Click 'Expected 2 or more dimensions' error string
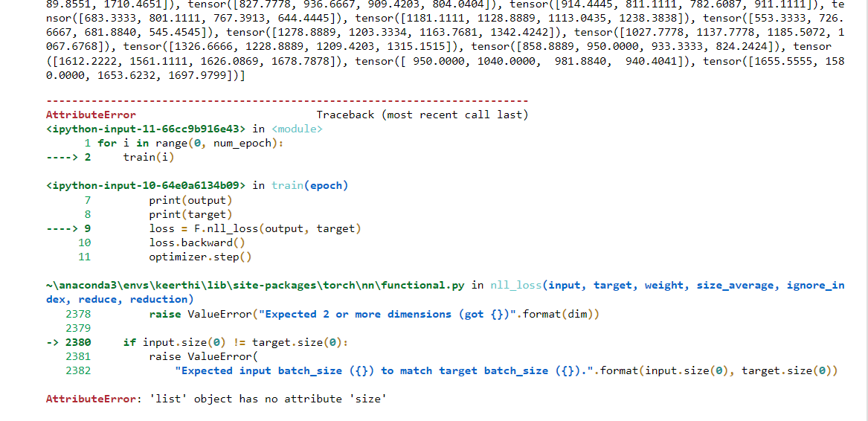Screen dimensions: 868x421 click(x=388, y=314)
